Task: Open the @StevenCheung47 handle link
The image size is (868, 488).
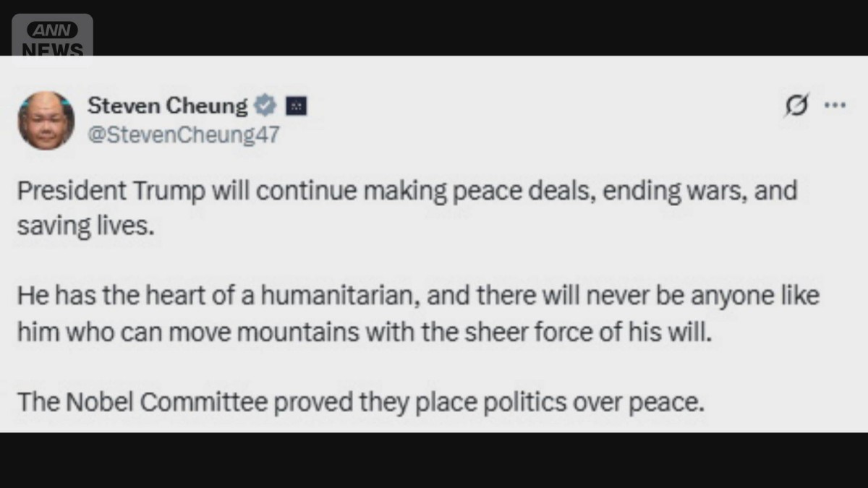Action: click(x=183, y=135)
